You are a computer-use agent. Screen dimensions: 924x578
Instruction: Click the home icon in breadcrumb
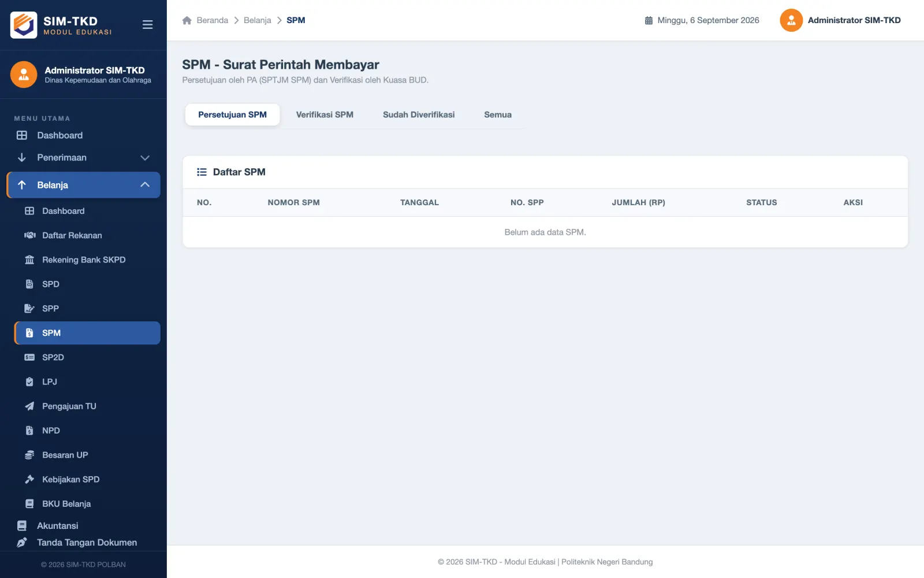click(187, 20)
